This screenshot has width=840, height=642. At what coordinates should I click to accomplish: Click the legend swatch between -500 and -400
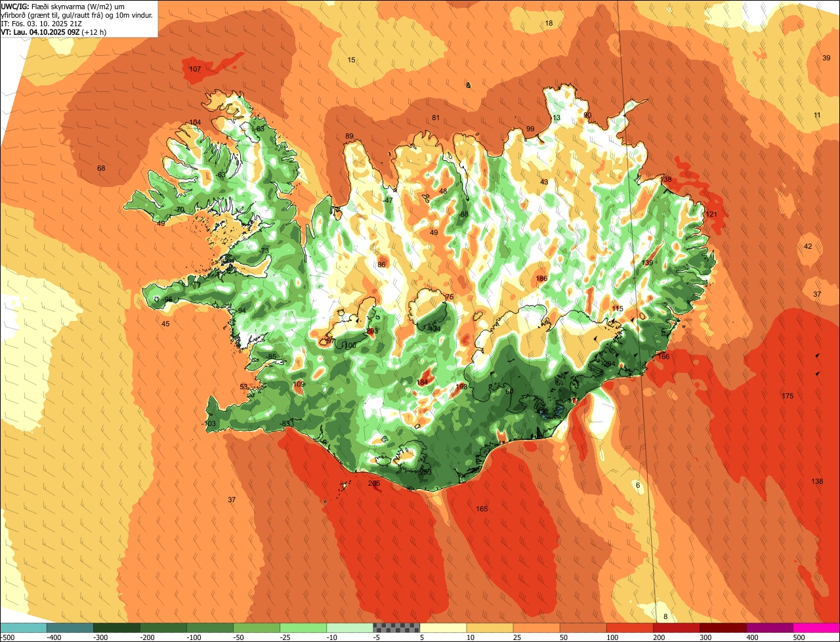pyautogui.click(x=24, y=628)
